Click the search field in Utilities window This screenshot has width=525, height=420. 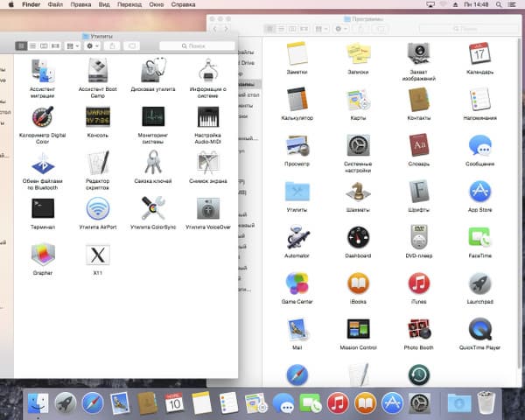point(197,45)
